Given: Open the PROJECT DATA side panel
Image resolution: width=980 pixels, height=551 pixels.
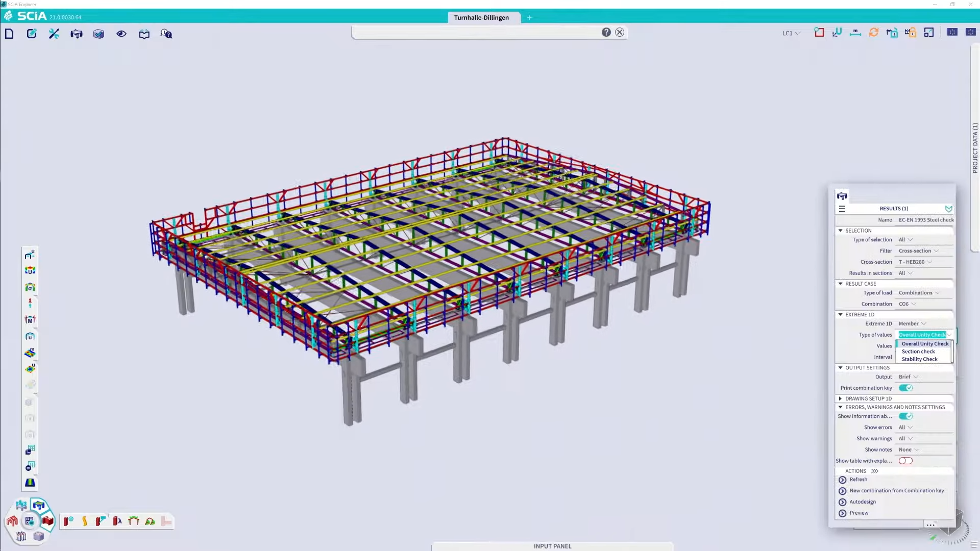Looking at the screenshot, I should [x=975, y=148].
